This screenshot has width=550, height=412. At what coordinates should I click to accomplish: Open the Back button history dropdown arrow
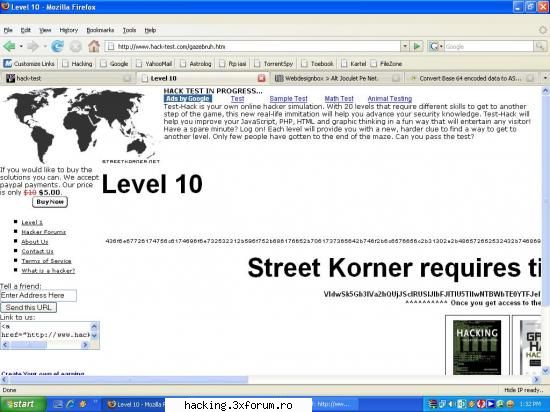coord(21,46)
